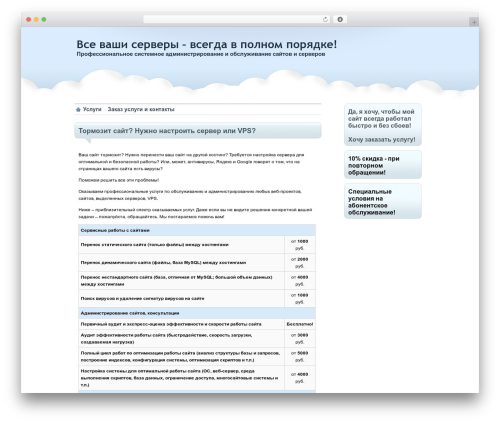Click the browser address bar field

237,20
